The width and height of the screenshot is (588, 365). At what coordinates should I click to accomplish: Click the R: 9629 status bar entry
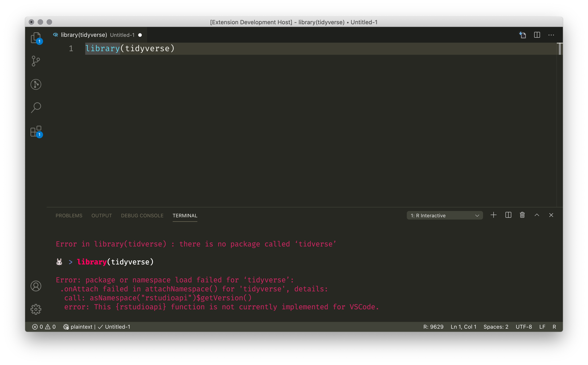[433, 327]
